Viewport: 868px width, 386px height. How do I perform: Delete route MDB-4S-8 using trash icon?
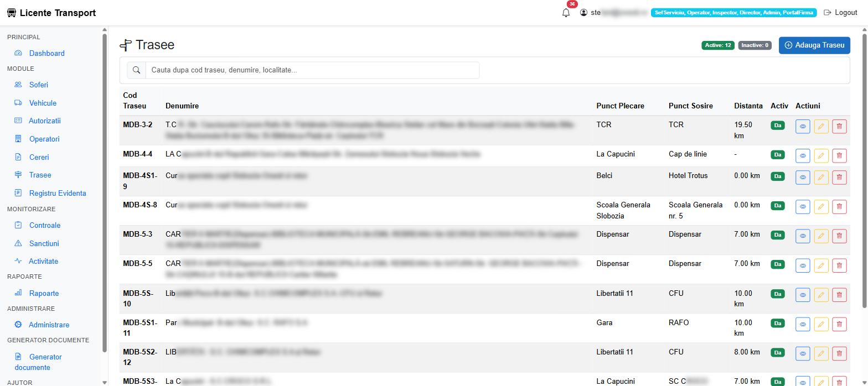click(x=839, y=207)
